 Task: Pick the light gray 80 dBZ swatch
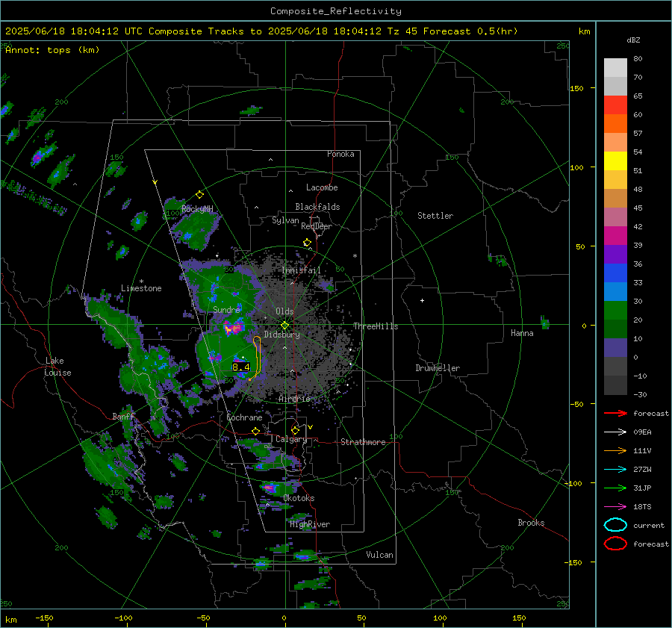tap(615, 68)
